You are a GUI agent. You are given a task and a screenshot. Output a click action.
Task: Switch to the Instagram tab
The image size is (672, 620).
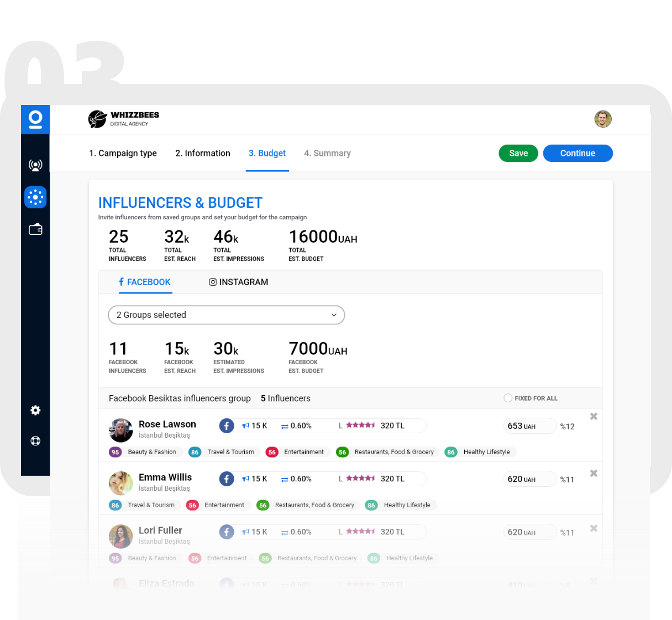238,282
